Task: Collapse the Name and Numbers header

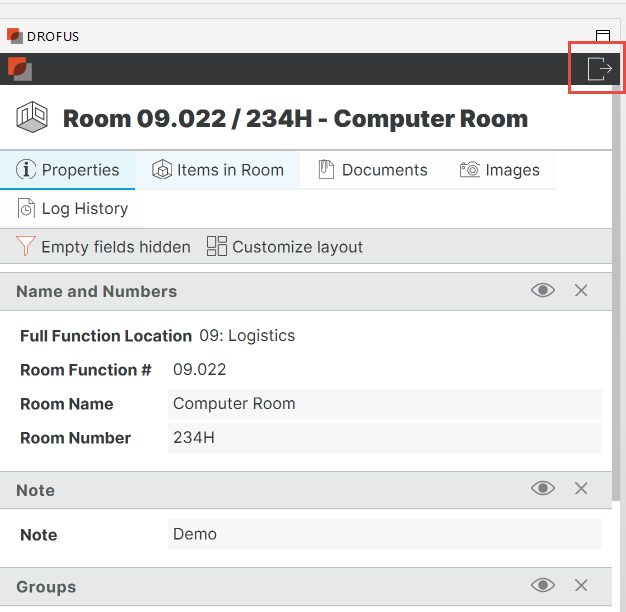Action: click(97, 292)
